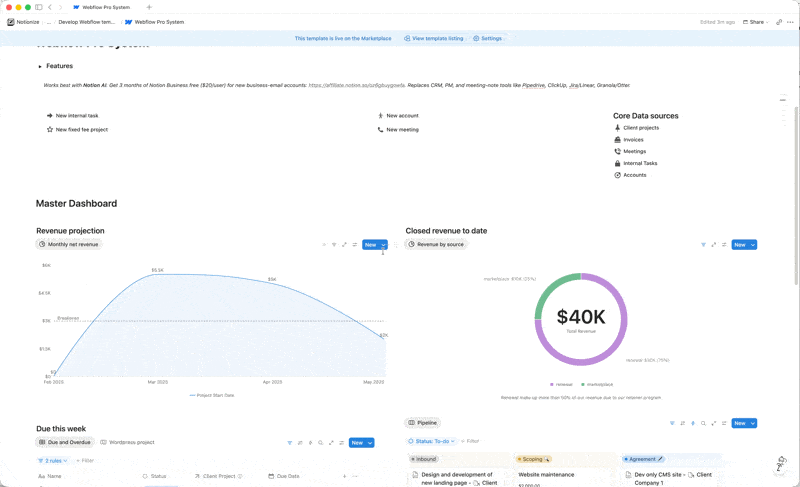Click the search icon in Due this week toolbar

(320, 443)
